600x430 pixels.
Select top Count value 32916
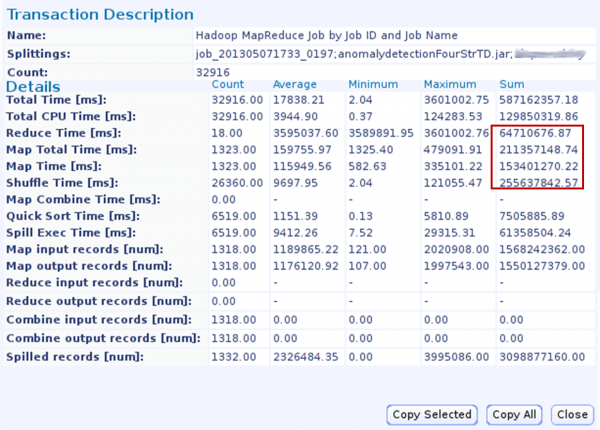click(x=213, y=72)
